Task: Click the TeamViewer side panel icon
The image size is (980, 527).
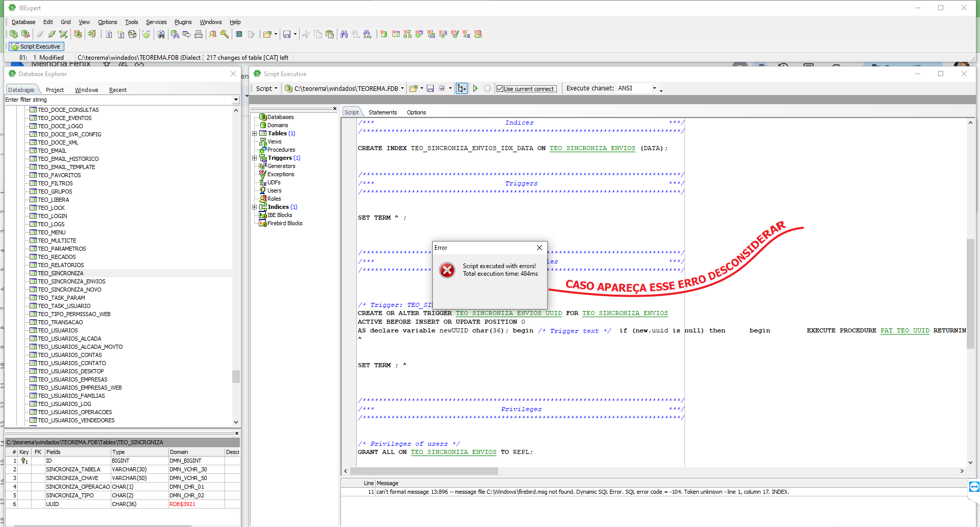Action: point(974,487)
